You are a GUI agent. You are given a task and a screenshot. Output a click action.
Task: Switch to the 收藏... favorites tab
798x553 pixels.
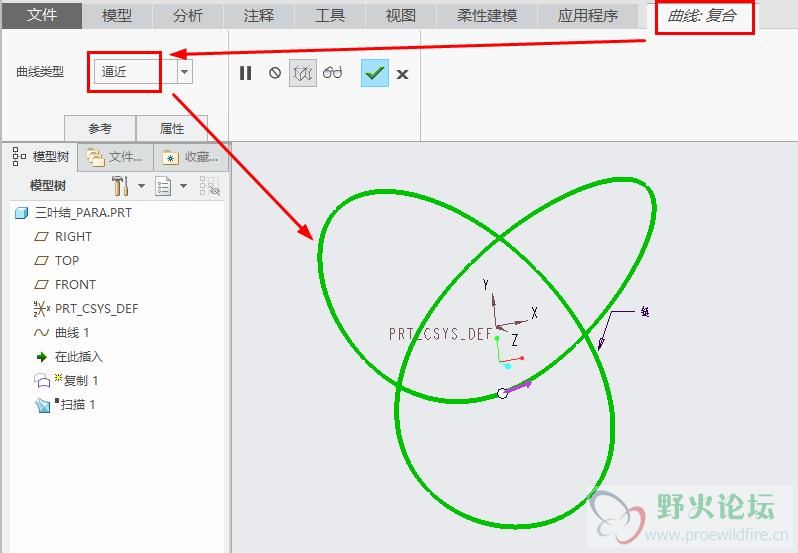click(190, 157)
